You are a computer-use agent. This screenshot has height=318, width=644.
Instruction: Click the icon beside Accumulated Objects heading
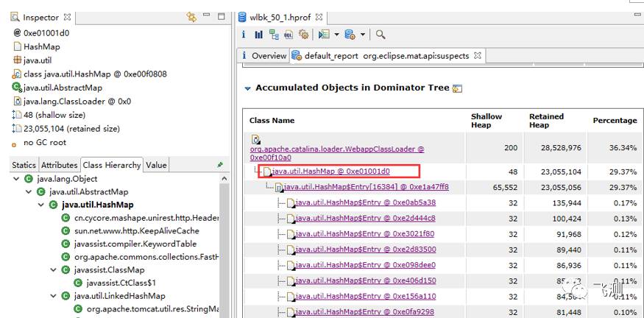coord(457,88)
